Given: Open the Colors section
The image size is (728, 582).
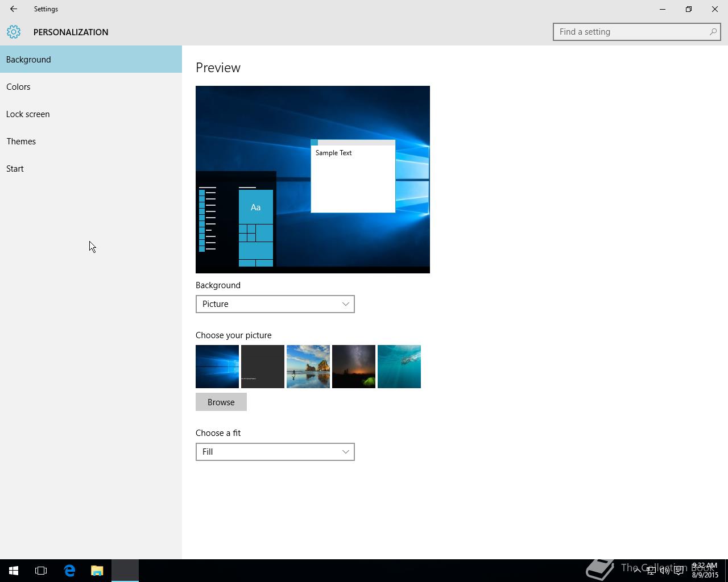Looking at the screenshot, I should pyautogui.click(x=91, y=86).
